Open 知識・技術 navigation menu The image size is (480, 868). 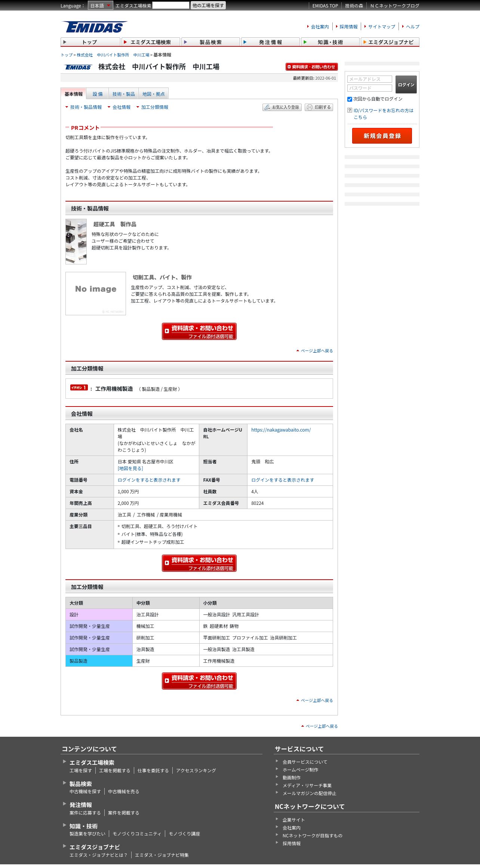pos(330,42)
